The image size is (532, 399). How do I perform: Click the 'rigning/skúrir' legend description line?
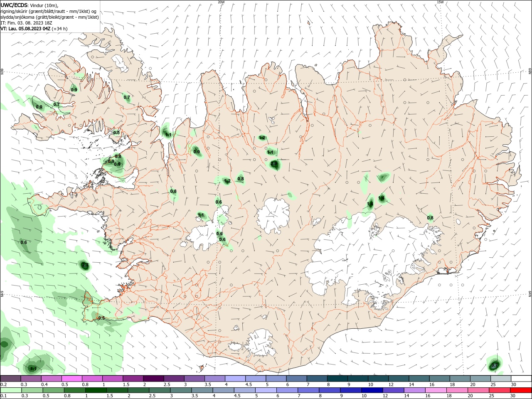[48, 11]
